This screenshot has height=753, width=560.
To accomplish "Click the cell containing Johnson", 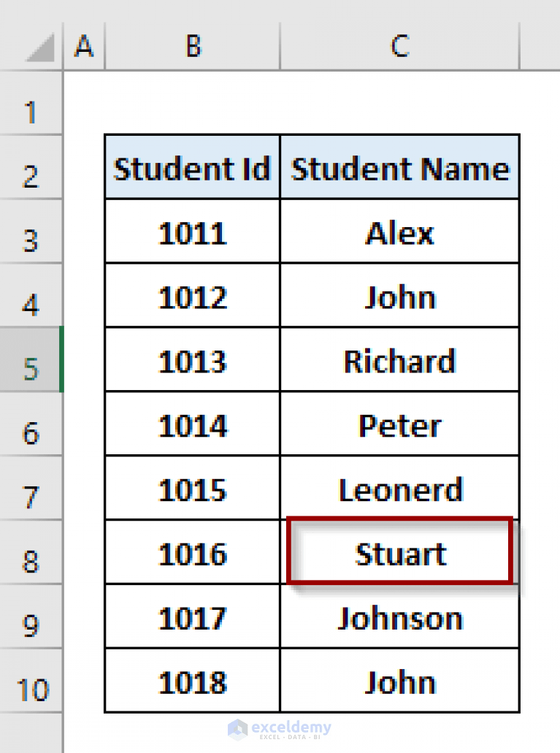I will click(399, 617).
